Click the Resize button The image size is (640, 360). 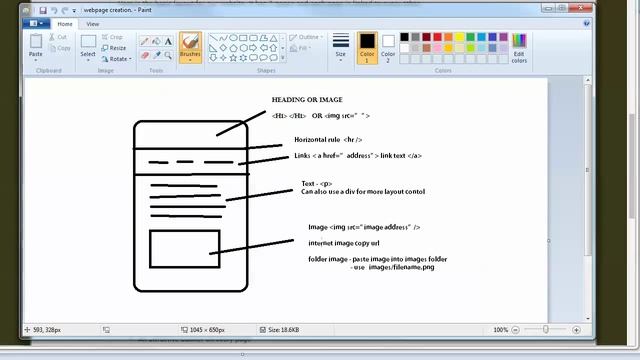[x=114, y=48]
